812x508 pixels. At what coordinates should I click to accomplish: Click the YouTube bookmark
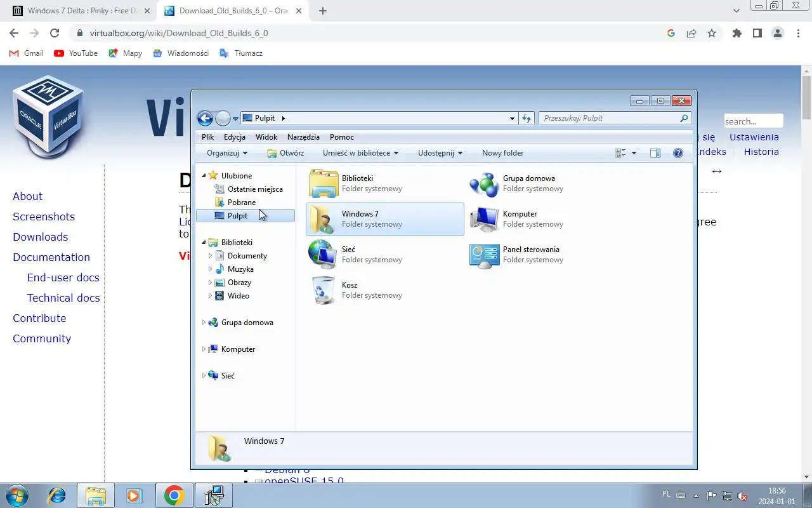[76, 53]
